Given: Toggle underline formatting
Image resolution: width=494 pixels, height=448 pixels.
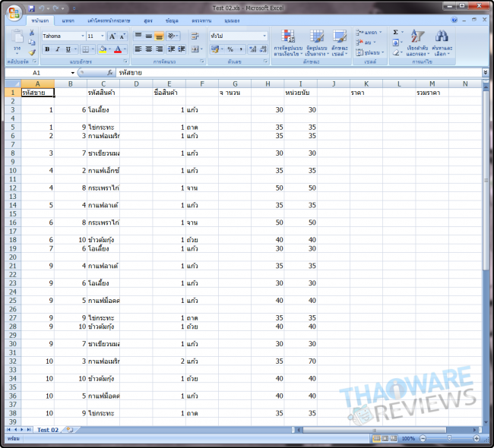Looking at the screenshot, I should (68, 49).
